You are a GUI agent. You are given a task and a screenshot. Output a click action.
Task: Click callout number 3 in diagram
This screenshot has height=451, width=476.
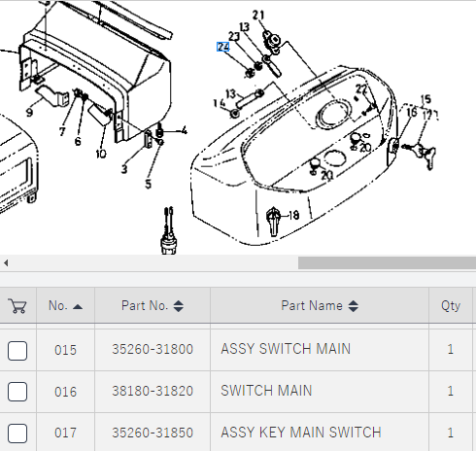point(124,169)
